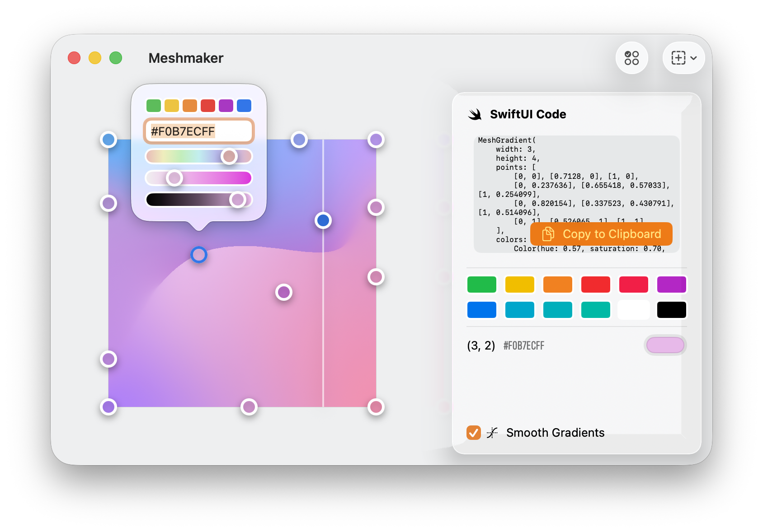Screen dimensions: 763x532
Task: Click the hex color field in the popover
Action: tap(199, 131)
